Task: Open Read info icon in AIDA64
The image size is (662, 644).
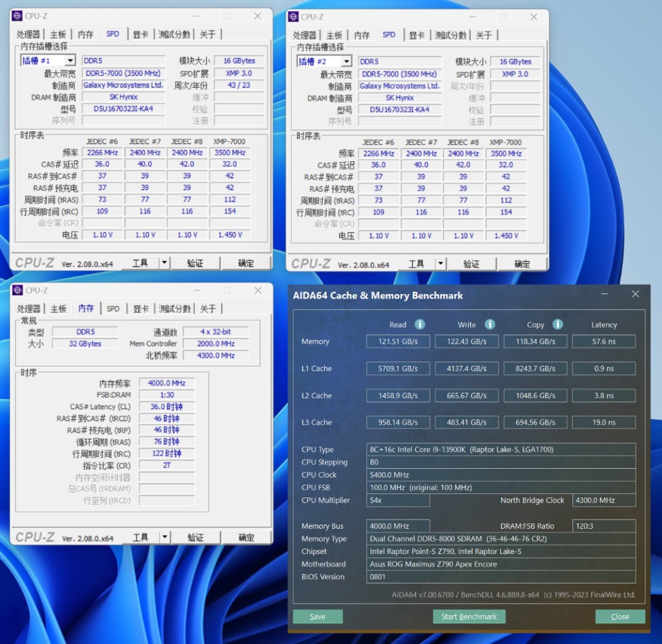Action: (x=420, y=324)
